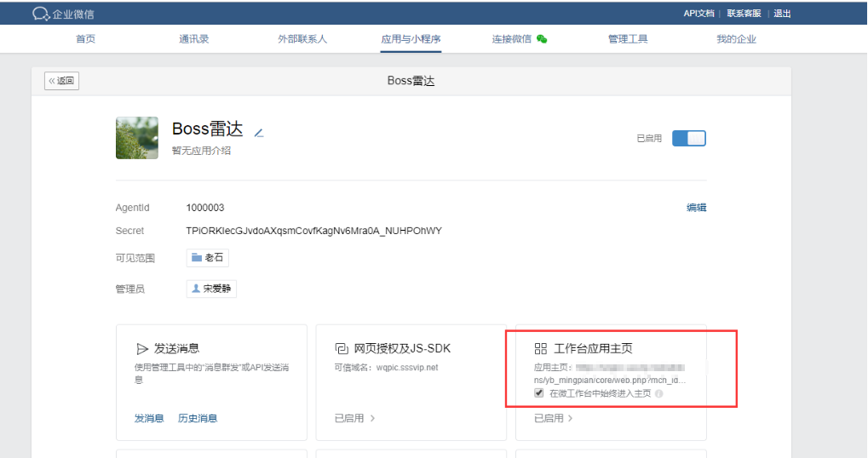Click the 退出 logout link
Screen dimensions: 868x458
[782, 14]
